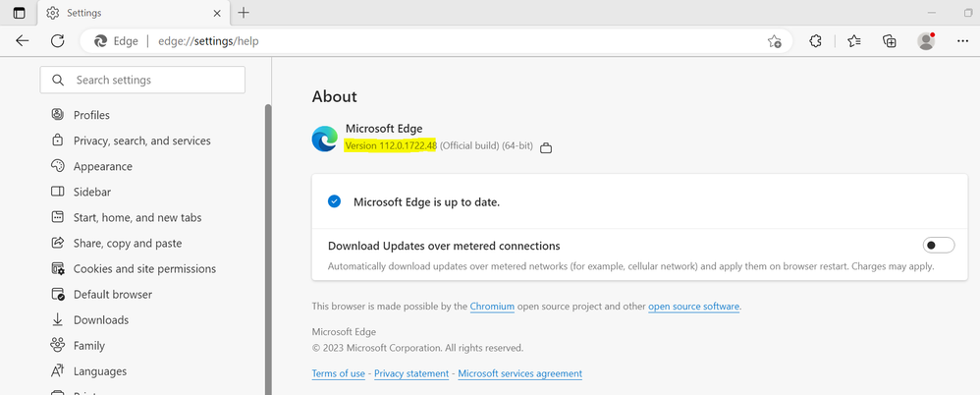
Task: Click the Downloads arrow icon
Action: point(58,319)
